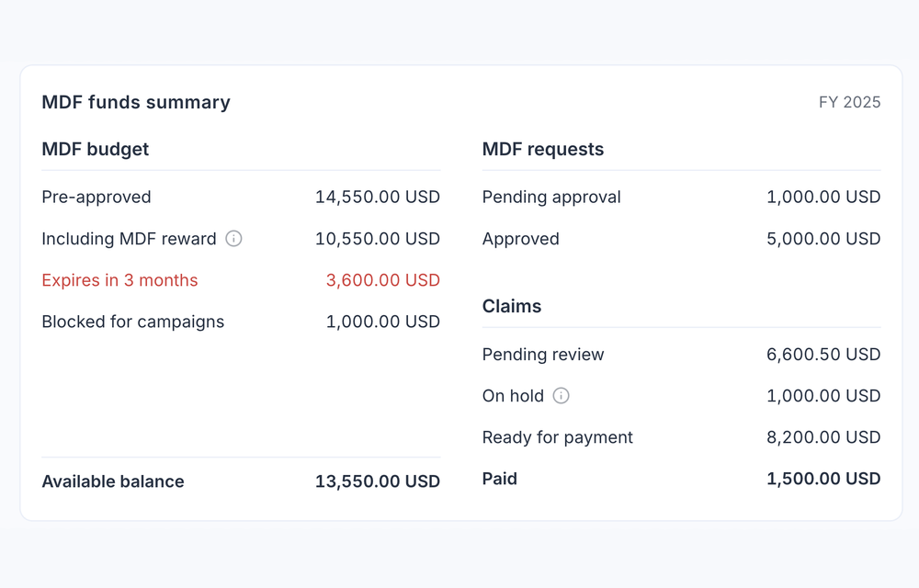Select the FY 2025 label

849,103
